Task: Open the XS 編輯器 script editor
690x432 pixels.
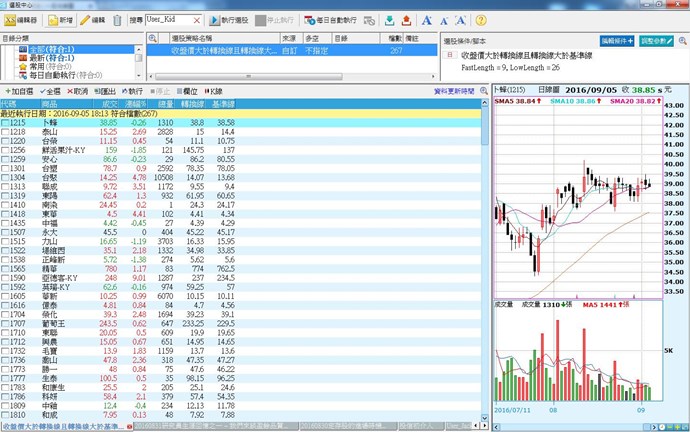Action: tap(24, 20)
